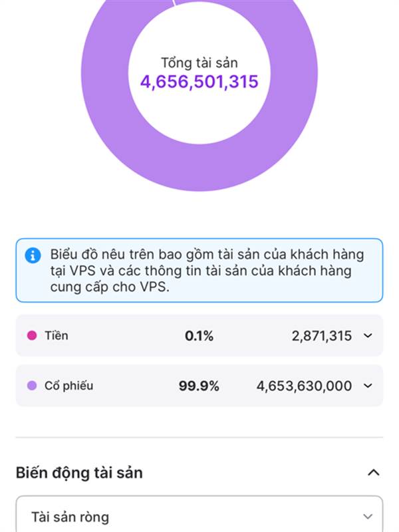
Task: Select the Tiền label text
Action: tap(57, 336)
